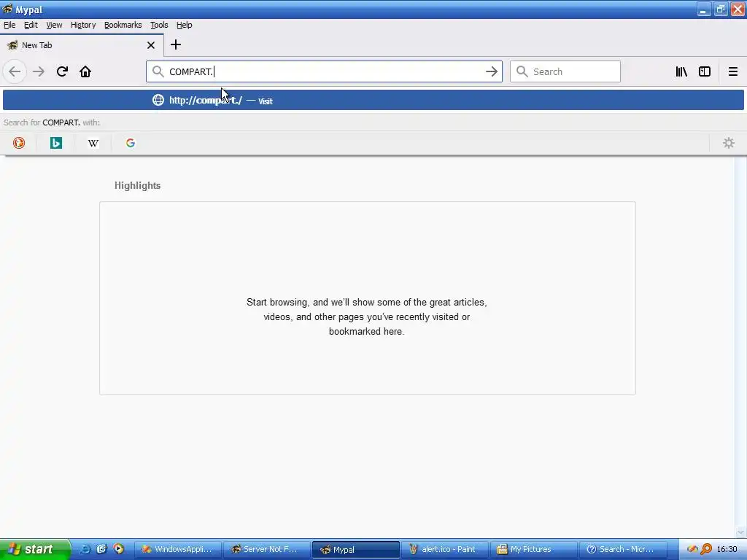Click the Highlights section heading
This screenshot has width=747, height=560.
[x=137, y=186]
